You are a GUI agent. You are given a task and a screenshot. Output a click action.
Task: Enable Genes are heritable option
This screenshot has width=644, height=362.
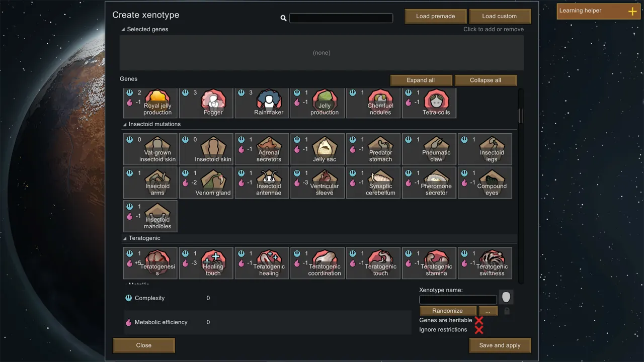coord(478,320)
